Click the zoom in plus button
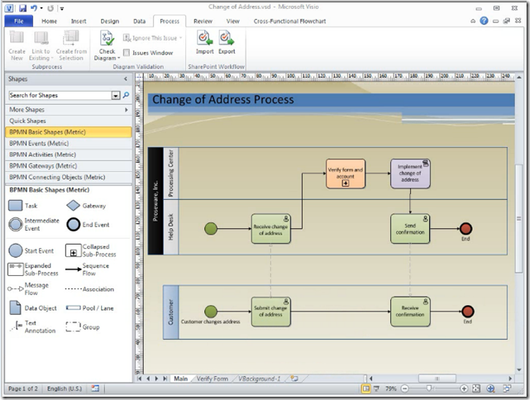This screenshot has width=530, height=400. tap(464, 389)
